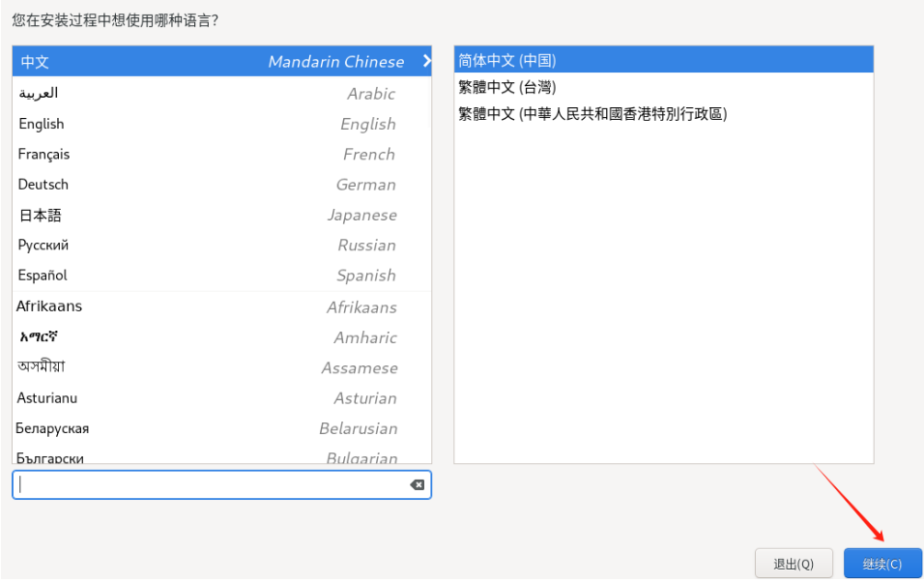Select 简体中文 (中国) locale
The image size is (924, 583).
pyautogui.click(x=663, y=60)
